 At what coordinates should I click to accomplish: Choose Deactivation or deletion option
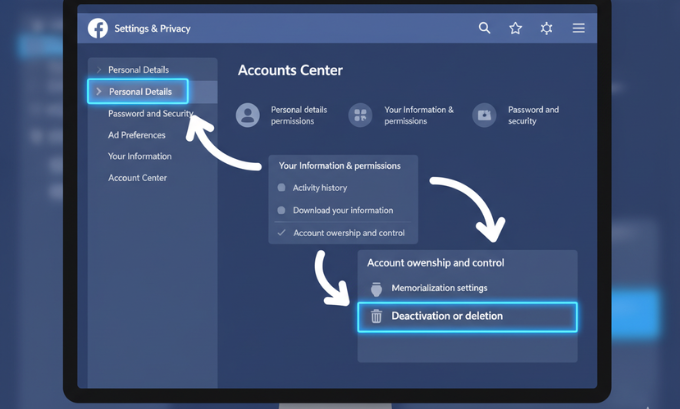tap(467, 317)
